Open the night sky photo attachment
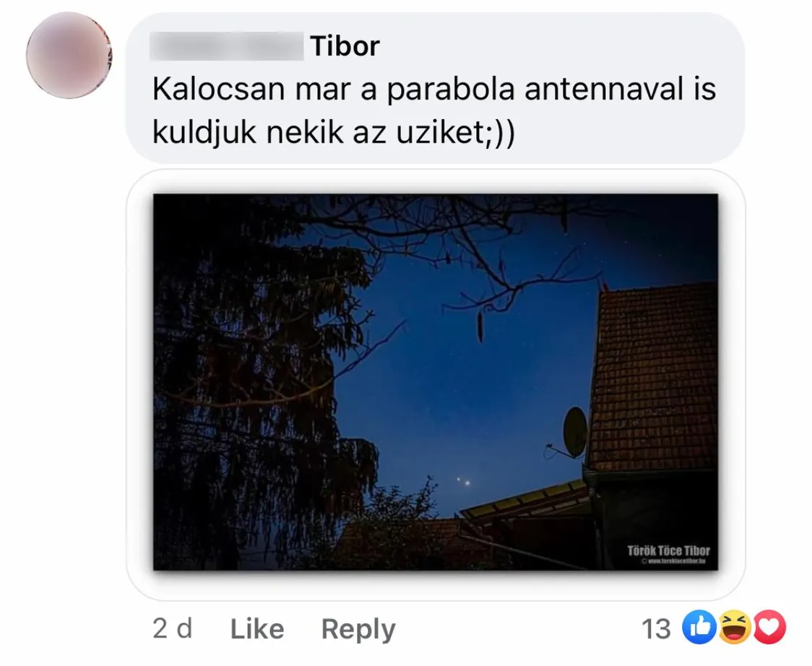812x666 pixels. click(436, 382)
